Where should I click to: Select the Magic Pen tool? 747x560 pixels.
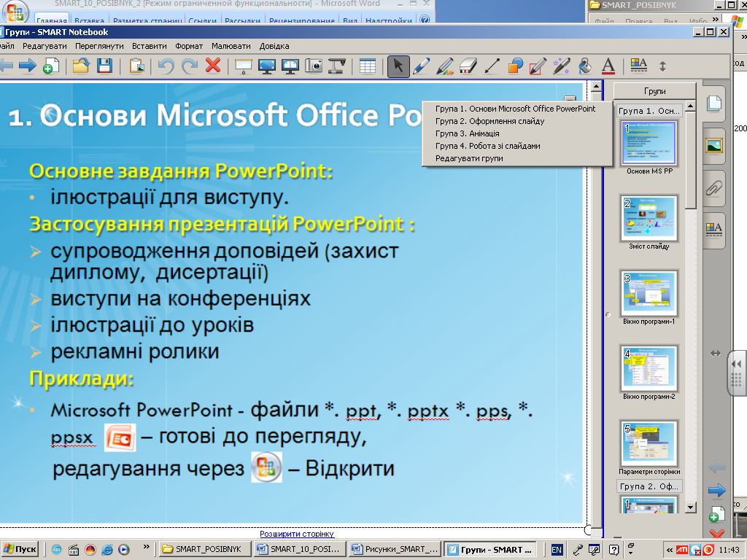pyautogui.click(x=561, y=66)
